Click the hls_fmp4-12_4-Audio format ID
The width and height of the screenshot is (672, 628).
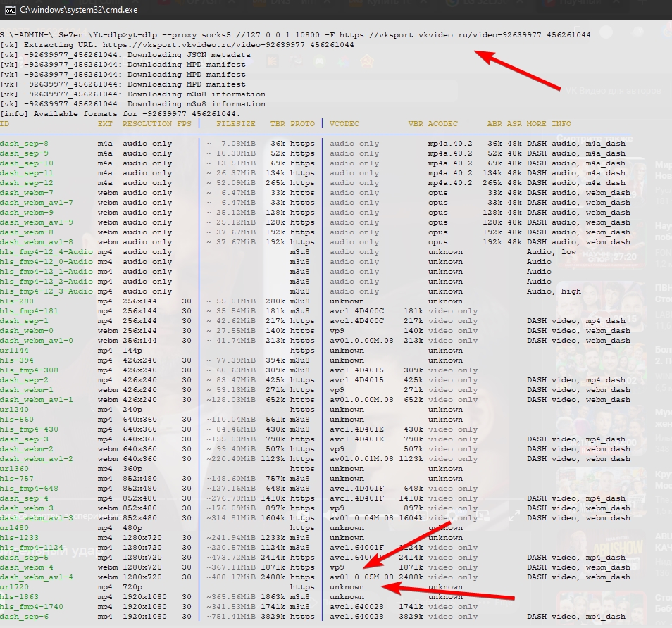(x=46, y=252)
